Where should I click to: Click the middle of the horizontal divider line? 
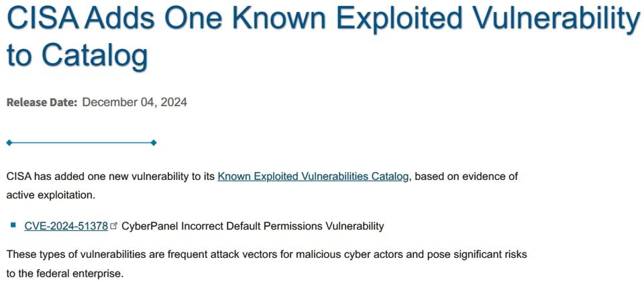[x=81, y=143]
